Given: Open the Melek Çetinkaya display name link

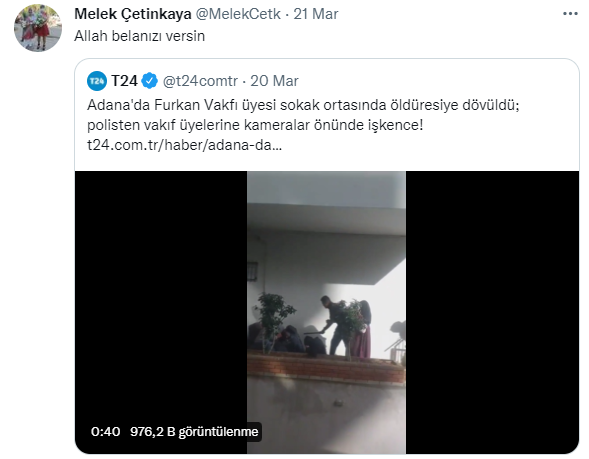Looking at the screenshot, I should pyautogui.click(x=133, y=14).
